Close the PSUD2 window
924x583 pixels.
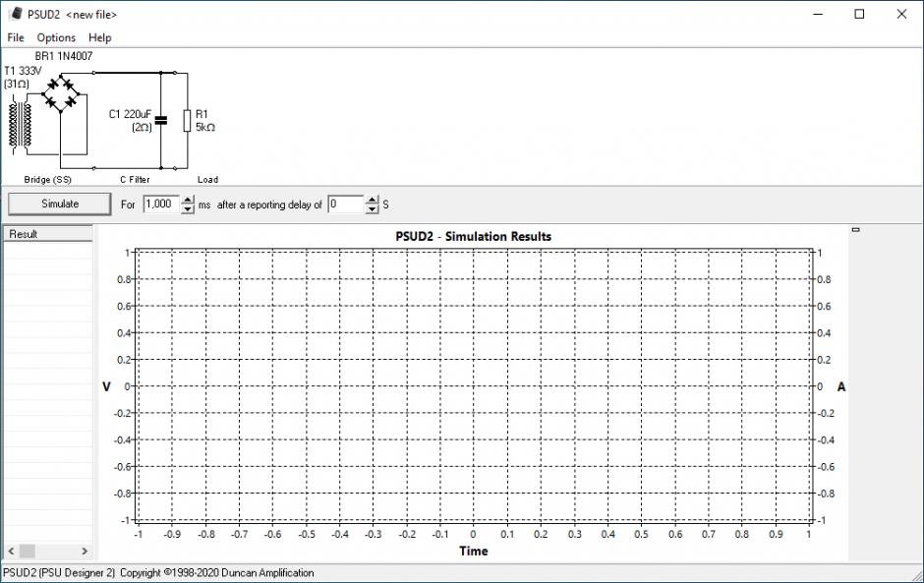coord(901,14)
